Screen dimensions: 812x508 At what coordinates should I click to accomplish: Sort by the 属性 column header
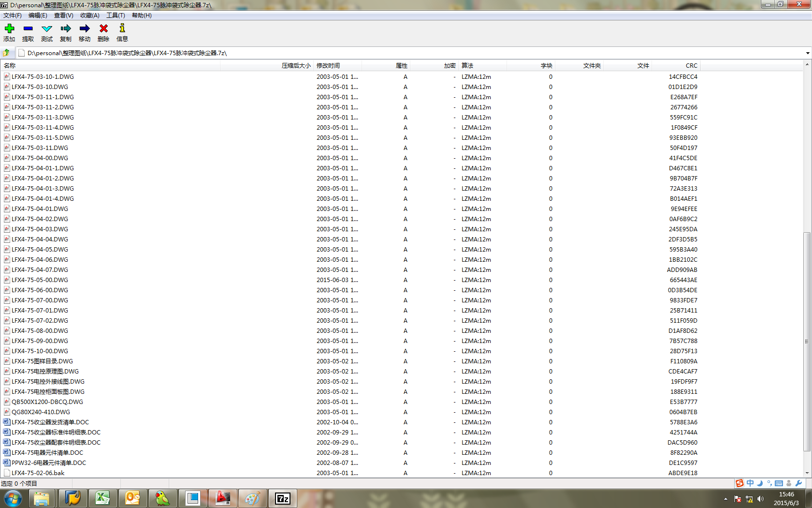(x=386, y=66)
